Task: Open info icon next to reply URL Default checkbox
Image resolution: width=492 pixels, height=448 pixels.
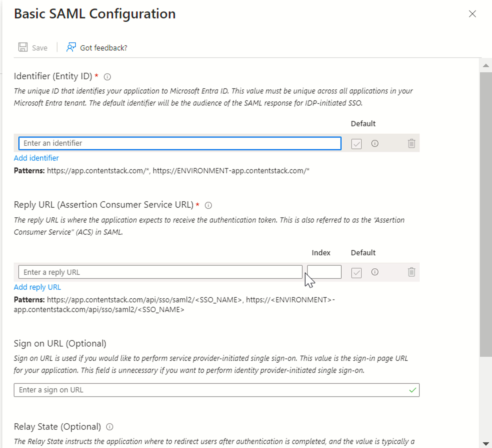Action: [x=375, y=272]
